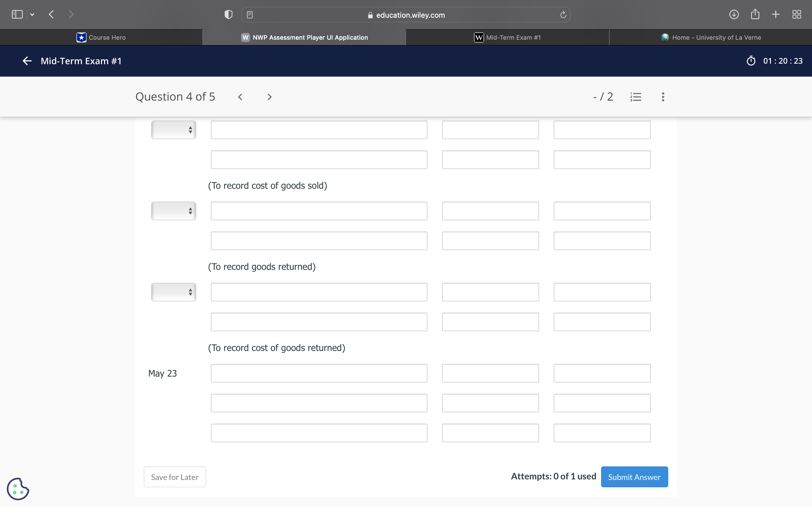Click the back arrow beside Mid-Term Exam #1

(27, 61)
